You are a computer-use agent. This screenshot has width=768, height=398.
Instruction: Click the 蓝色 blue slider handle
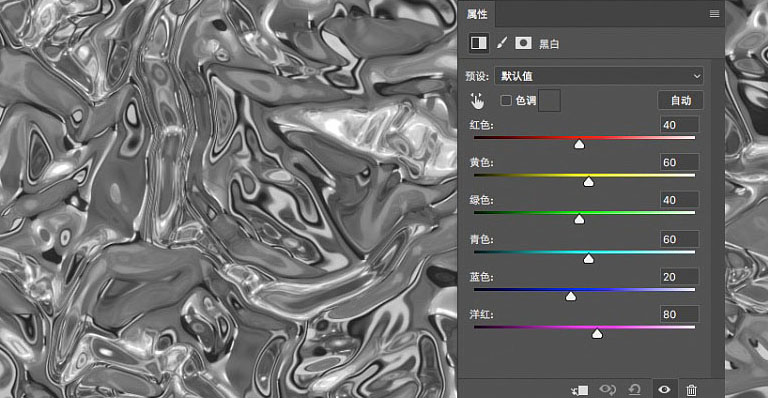tap(571, 296)
